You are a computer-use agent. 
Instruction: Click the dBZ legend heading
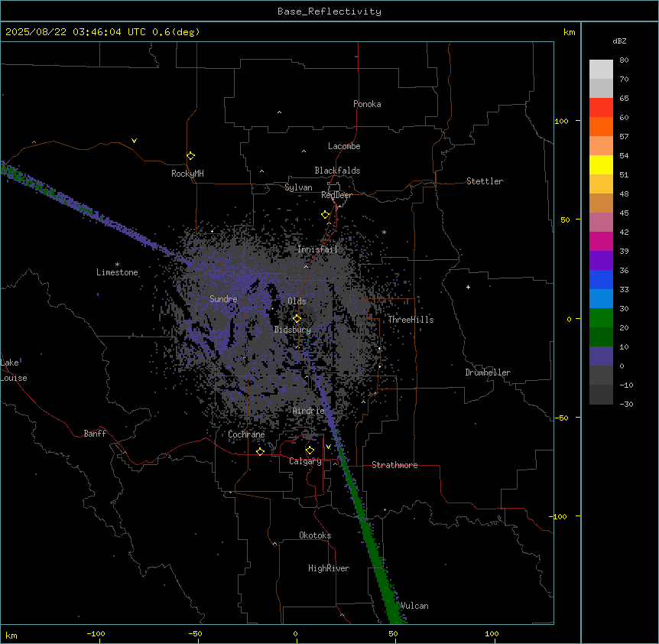619,41
